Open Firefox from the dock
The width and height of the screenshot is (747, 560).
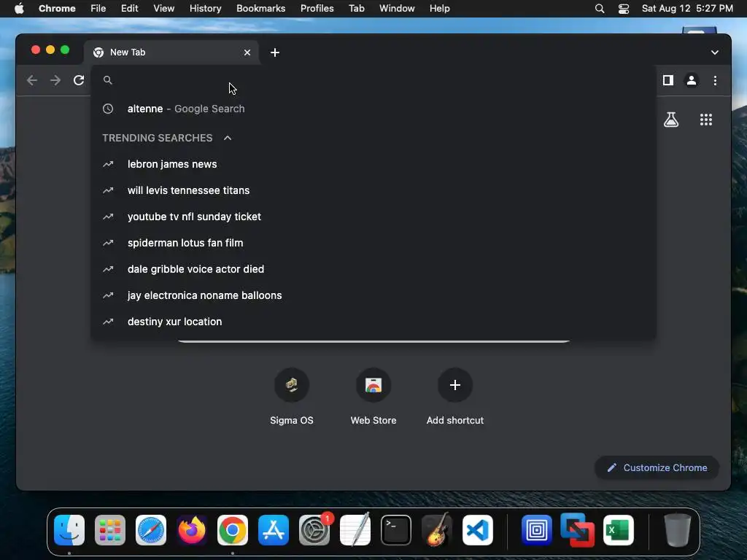click(x=192, y=529)
